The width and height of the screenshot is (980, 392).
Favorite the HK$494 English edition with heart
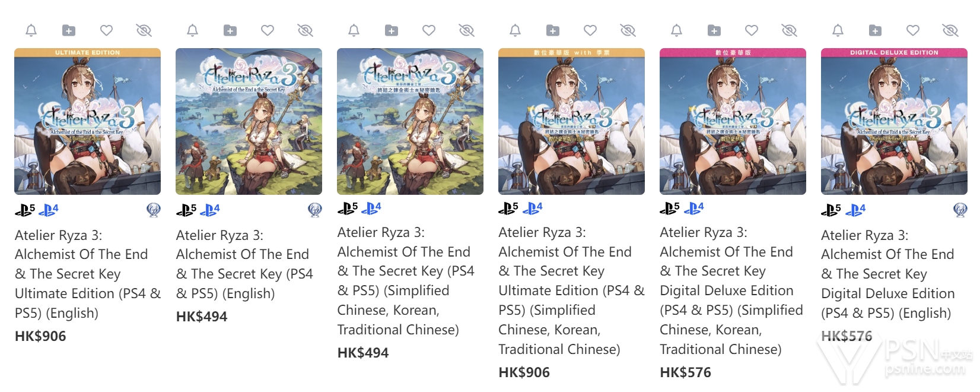tap(268, 30)
